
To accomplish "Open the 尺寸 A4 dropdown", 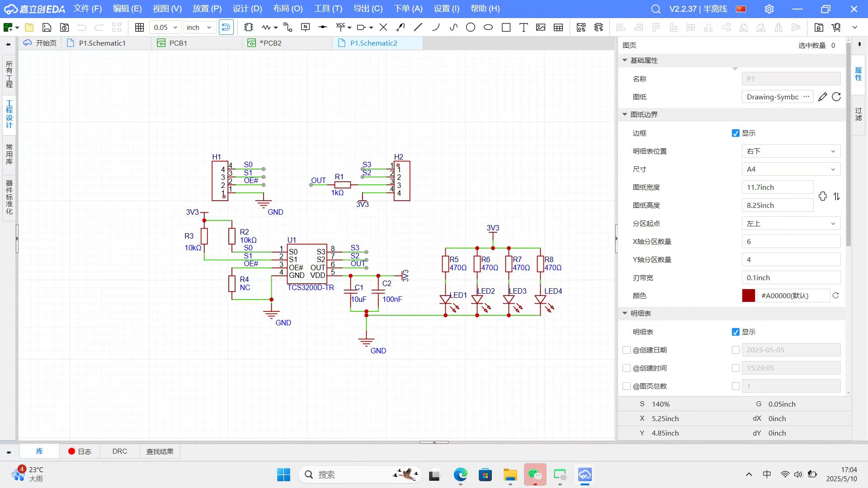I will coord(791,169).
